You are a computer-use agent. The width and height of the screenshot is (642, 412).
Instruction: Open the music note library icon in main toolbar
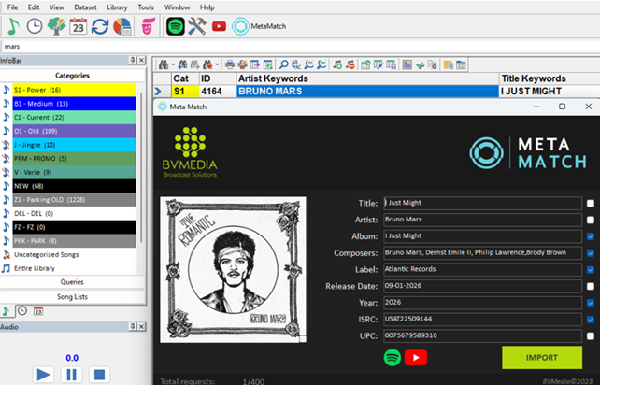click(14, 27)
